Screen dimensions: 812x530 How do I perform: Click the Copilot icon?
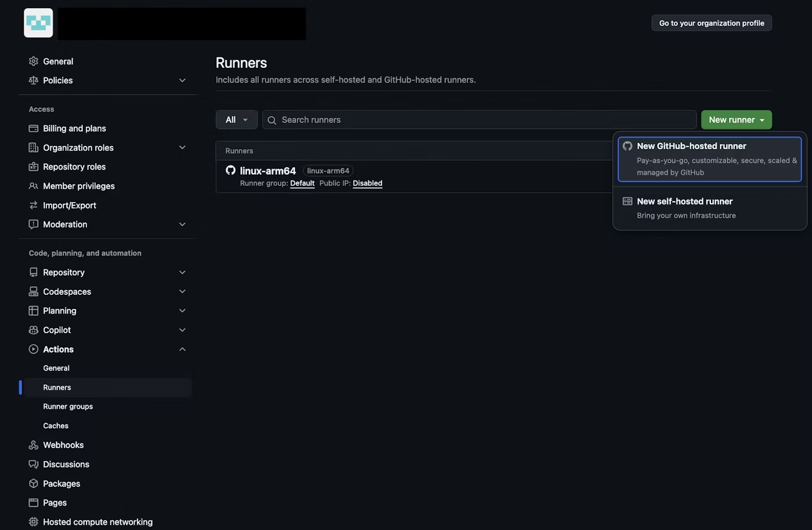34,330
